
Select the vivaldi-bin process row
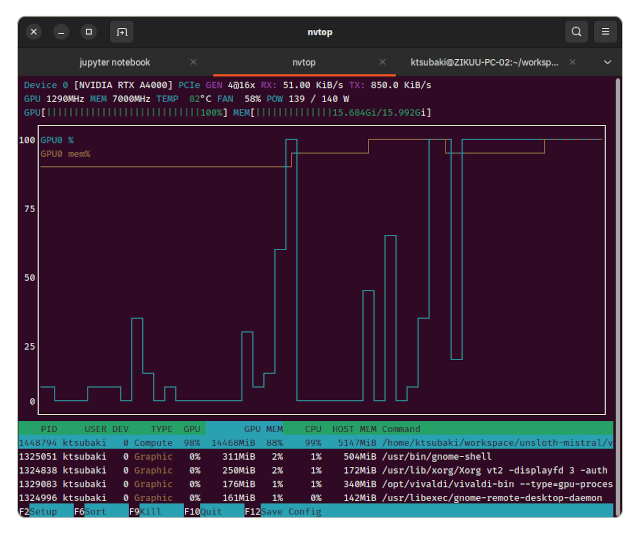tap(316, 484)
